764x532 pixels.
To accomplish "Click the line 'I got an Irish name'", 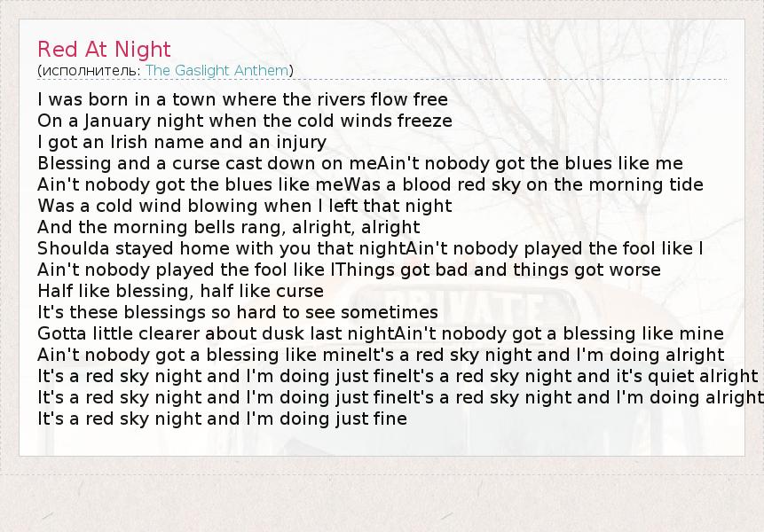I will pyautogui.click(x=182, y=142).
